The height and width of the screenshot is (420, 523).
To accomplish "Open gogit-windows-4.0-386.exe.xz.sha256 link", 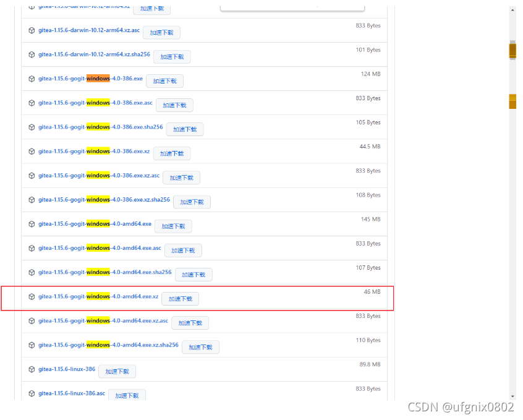I will coord(104,200).
